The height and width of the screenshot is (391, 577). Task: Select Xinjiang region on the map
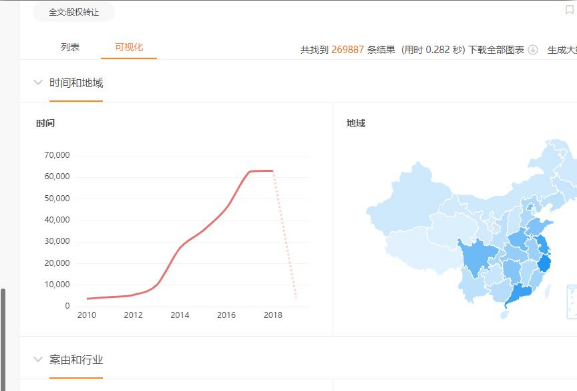point(408,200)
